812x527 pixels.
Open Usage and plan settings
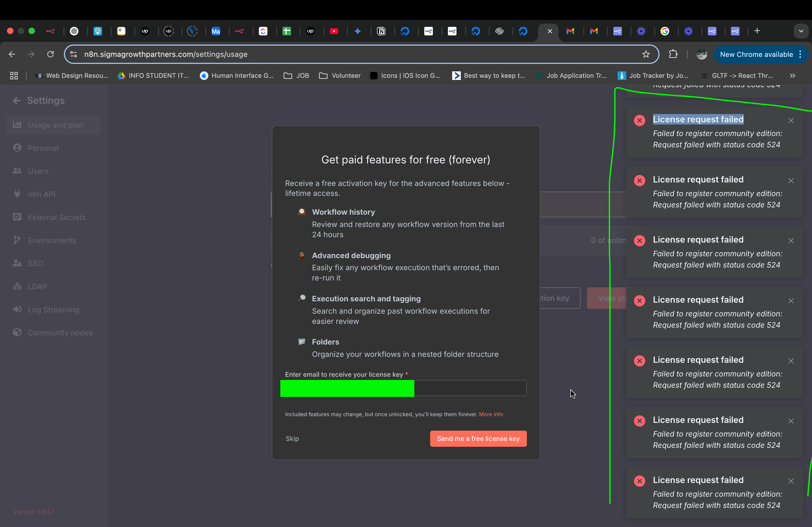pyautogui.click(x=53, y=125)
